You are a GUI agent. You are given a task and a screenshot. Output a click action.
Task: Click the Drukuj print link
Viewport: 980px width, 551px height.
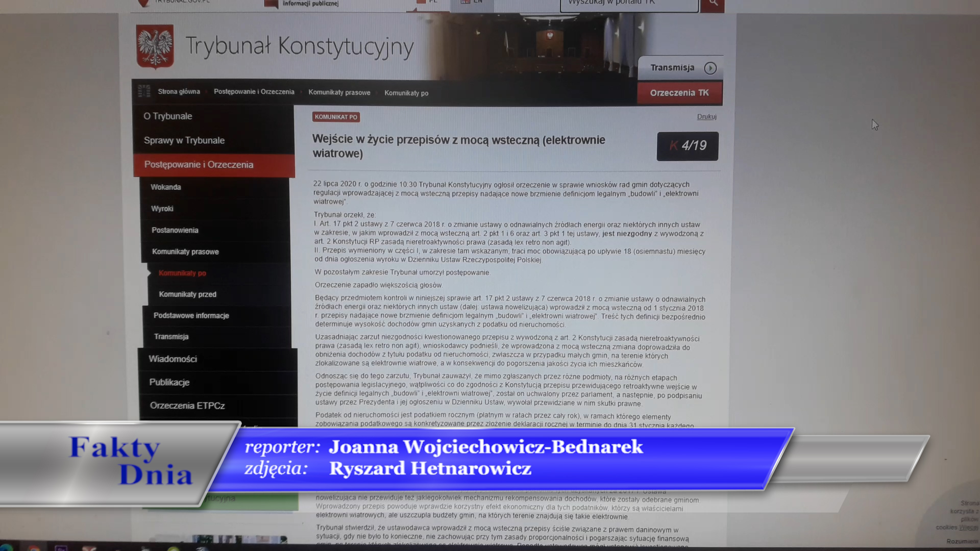[706, 117]
